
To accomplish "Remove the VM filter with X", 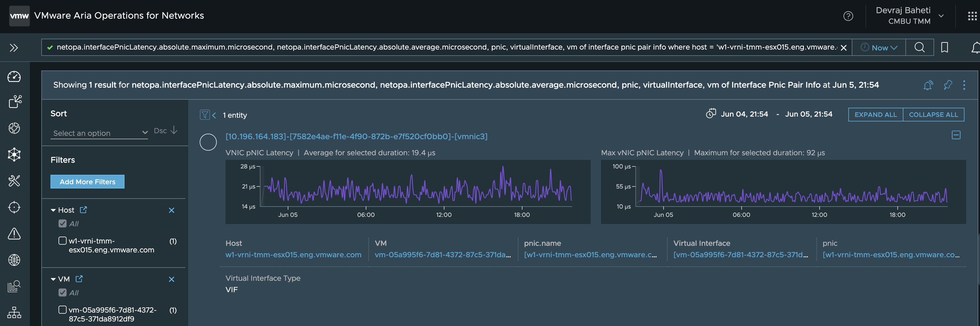I will click(x=172, y=279).
